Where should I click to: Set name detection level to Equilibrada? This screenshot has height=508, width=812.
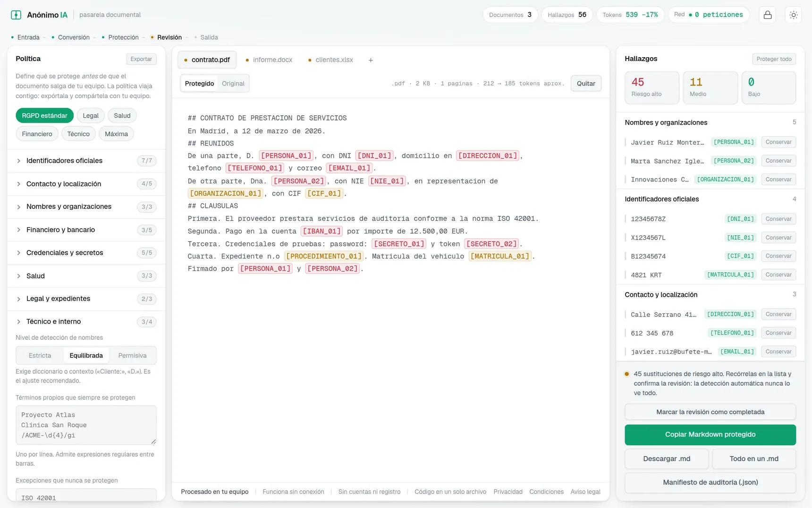tap(86, 355)
